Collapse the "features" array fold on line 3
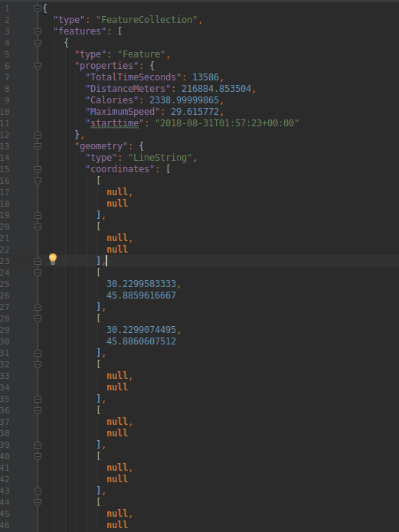The height and width of the screenshot is (532, 399). point(38,31)
